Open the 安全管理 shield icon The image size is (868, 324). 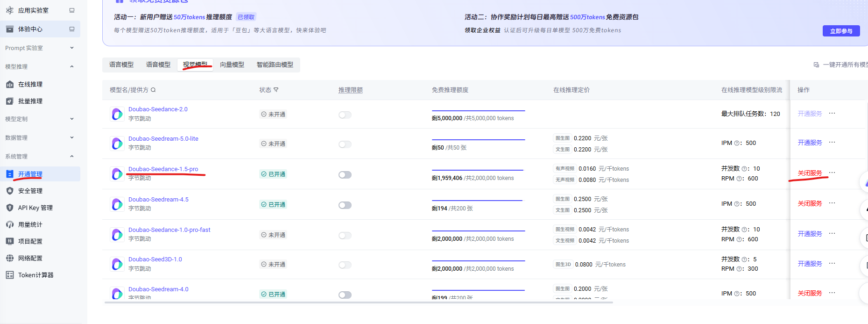click(10, 191)
